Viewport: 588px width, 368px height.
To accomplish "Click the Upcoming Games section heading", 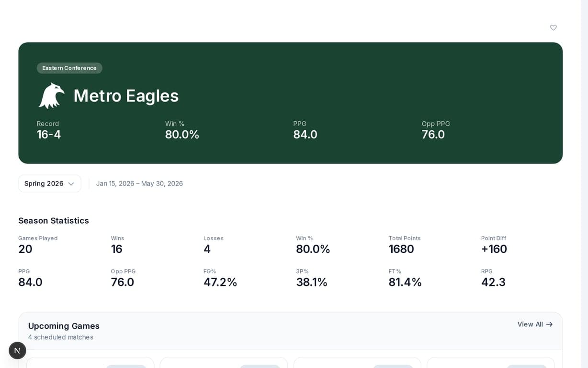I will coord(64,326).
